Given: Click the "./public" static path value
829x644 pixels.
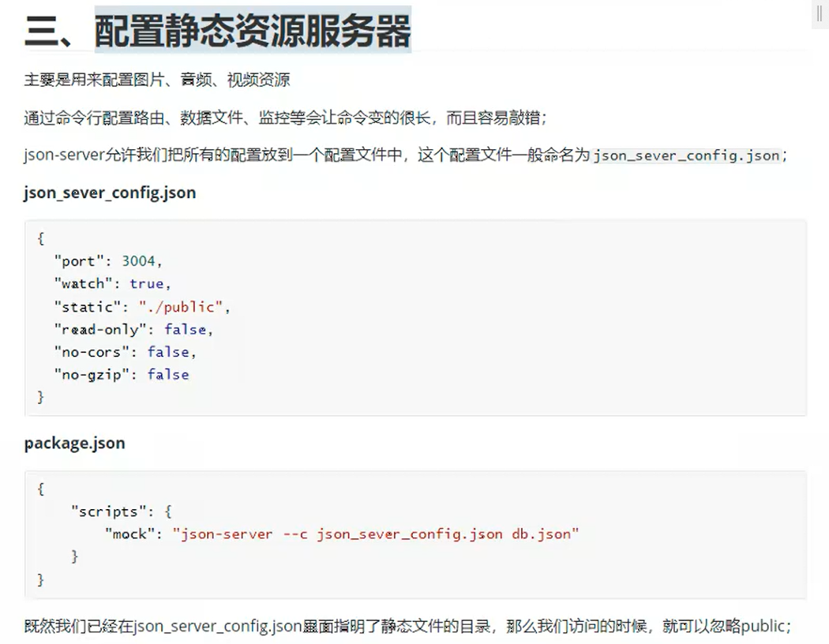Looking at the screenshot, I should [x=183, y=306].
